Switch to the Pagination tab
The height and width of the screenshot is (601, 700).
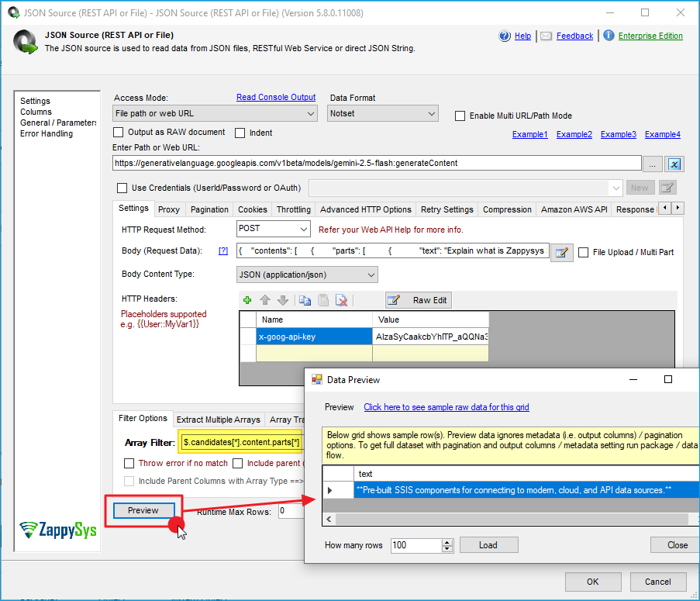tap(209, 209)
